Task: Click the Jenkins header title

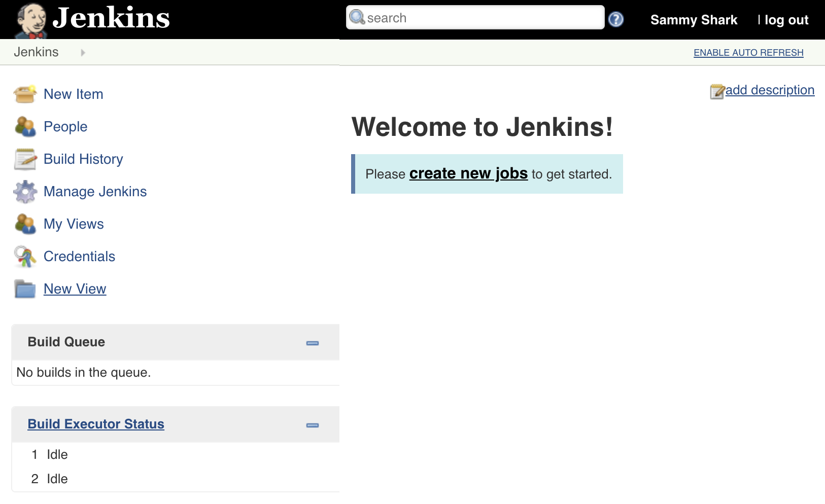Action: [x=111, y=18]
